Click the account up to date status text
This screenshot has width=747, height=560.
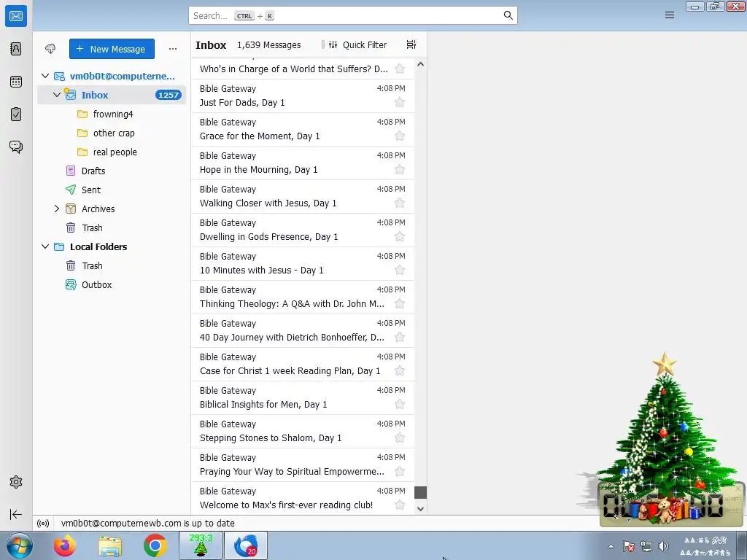click(x=147, y=524)
